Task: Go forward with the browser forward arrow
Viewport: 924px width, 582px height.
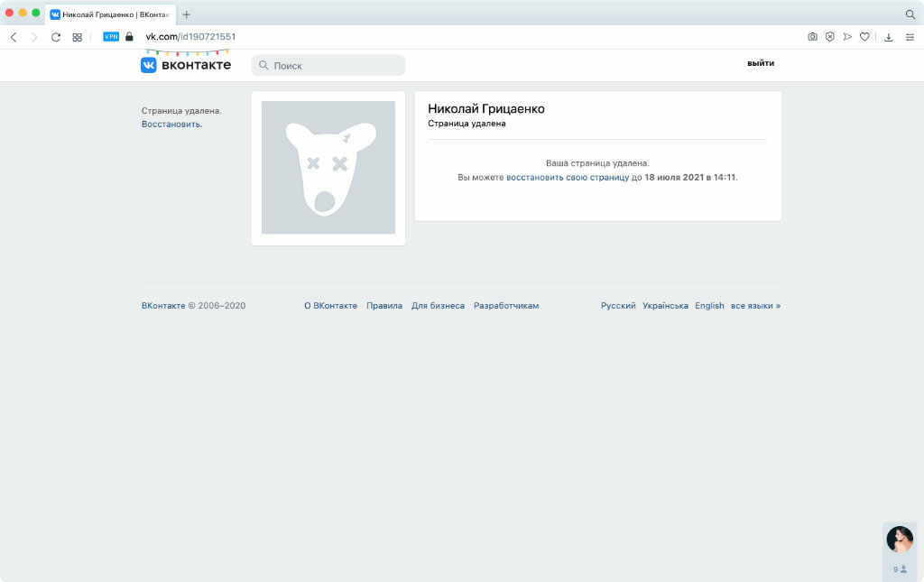Action: pyautogui.click(x=34, y=37)
